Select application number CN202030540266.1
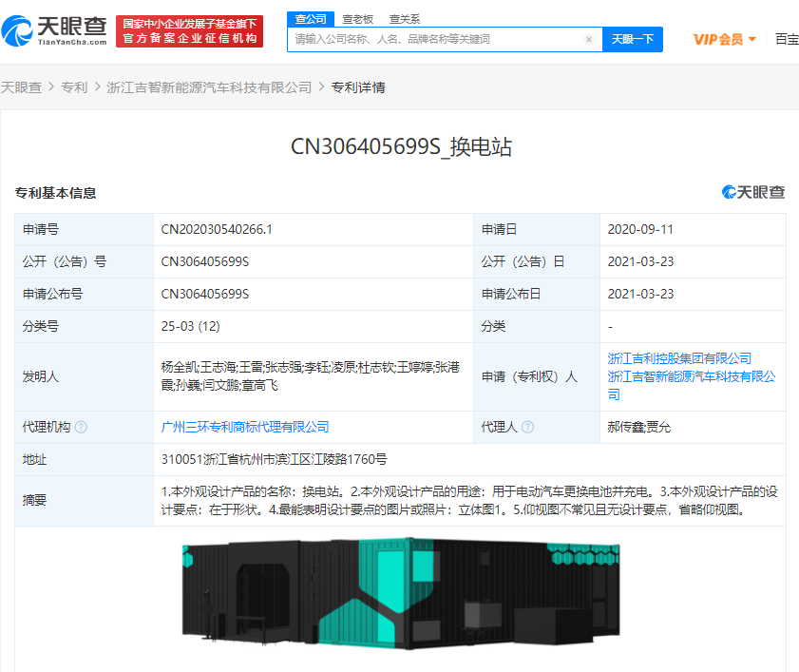This screenshot has height=672, width=799. click(x=217, y=229)
